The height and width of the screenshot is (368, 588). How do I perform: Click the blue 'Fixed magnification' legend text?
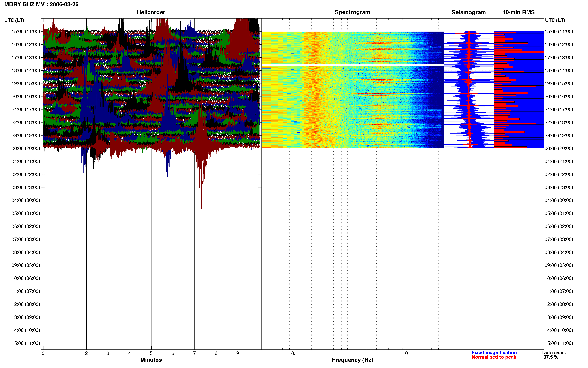click(x=494, y=352)
